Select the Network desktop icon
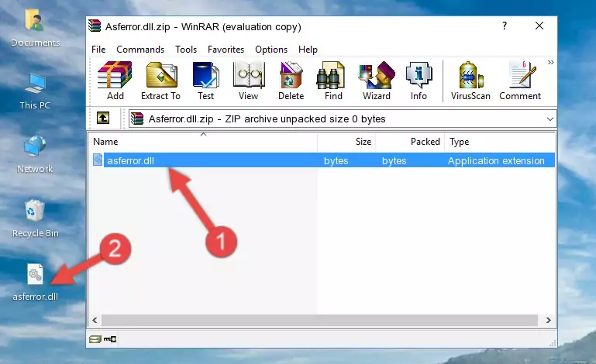Screen dimensions: 596x364 [35, 154]
